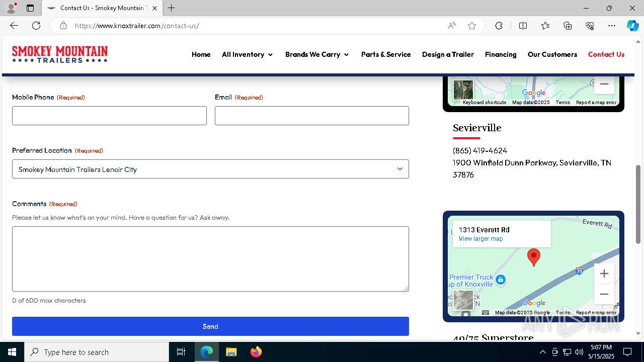
Task: Open Task View on taskbar
Action: pos(181,352)
